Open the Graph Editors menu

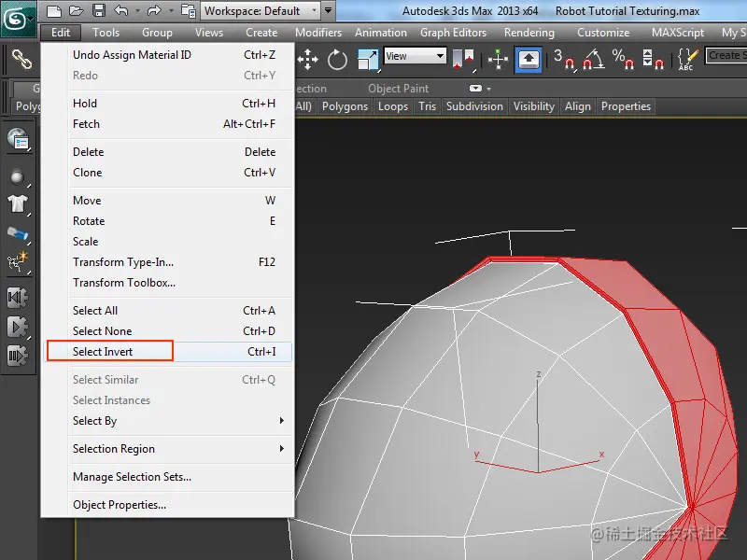tap(453, 33)
